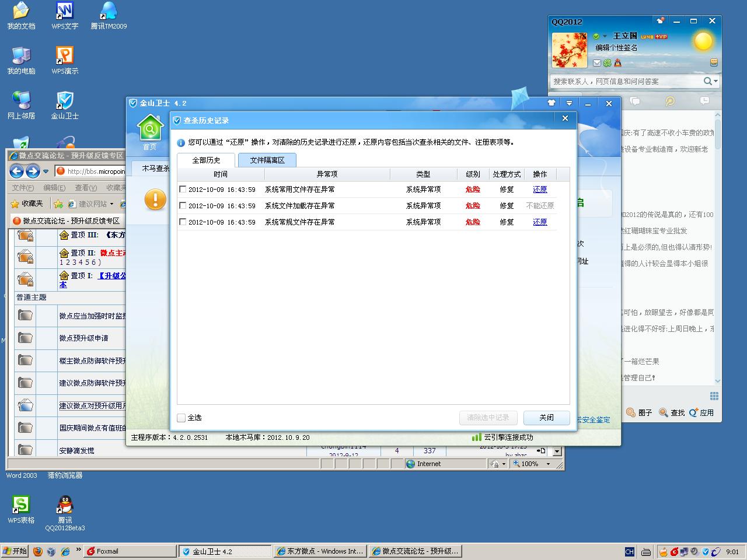Click CH language indicator in taskbar
This screenshot has height=560, width=747.
[629, 551]
